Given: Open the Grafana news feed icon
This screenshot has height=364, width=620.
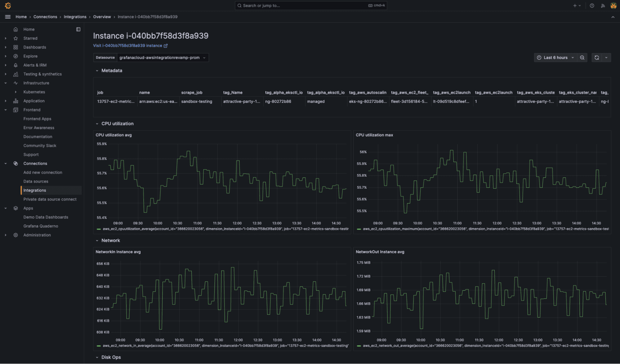Looking at the screenshot, I should tap(603, 5).
